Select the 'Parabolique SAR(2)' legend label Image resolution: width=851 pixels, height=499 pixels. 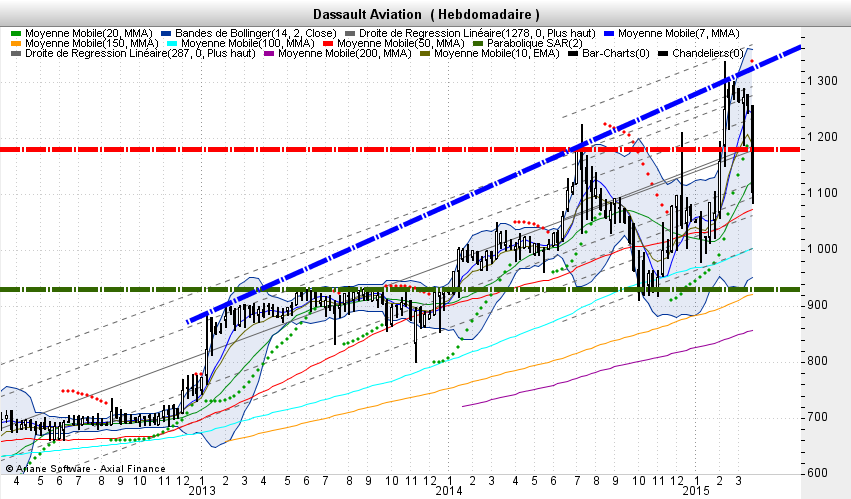tap(535, 43)
